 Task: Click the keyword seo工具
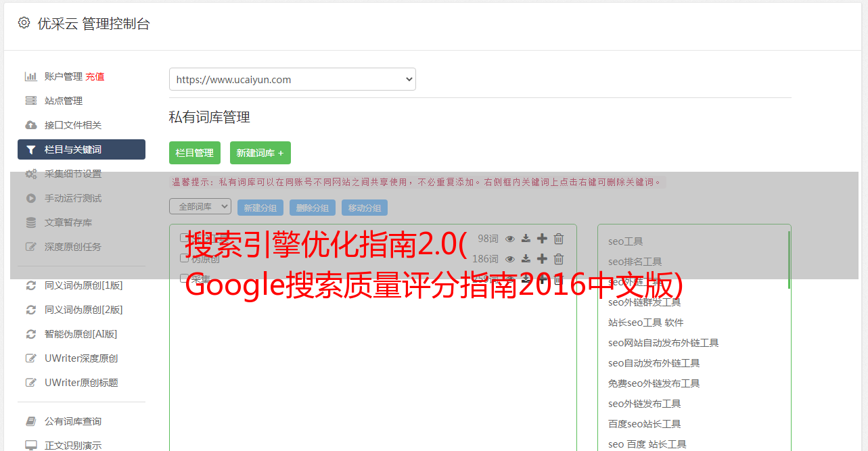(626, 241)
